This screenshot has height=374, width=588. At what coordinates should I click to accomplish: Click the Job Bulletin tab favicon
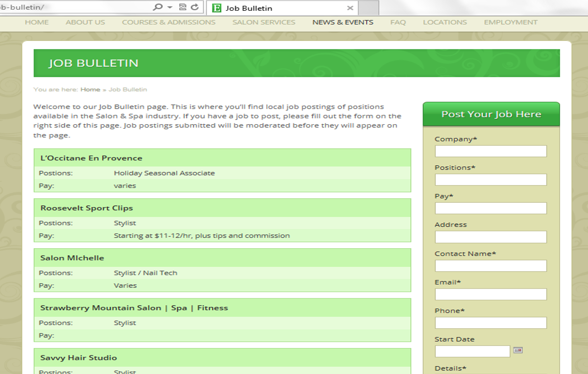tap(217, 8)
